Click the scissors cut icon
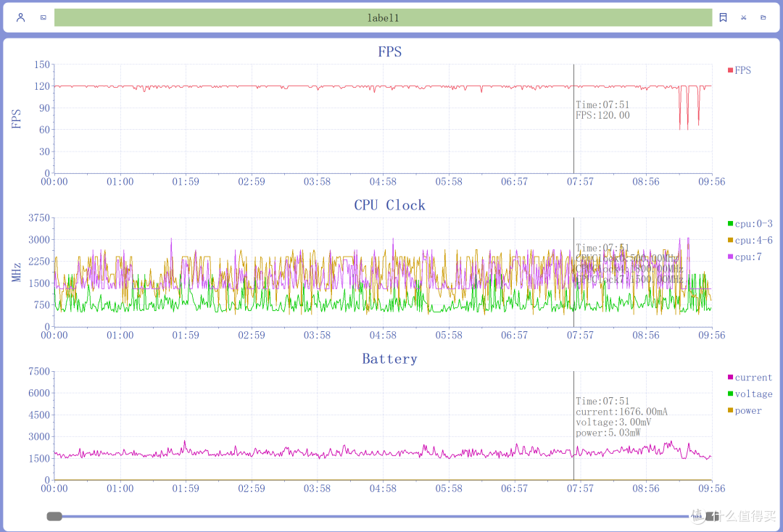The width and height of the screenshot is (783, 532). coord(744,17)
